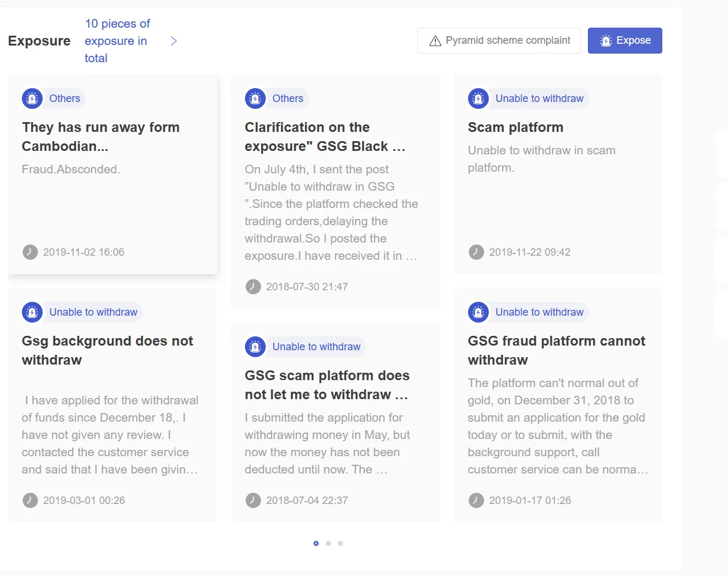This screenshot has width=728, height=576.
Task: Select 'Unable to withdraw' tag on Gsg background card
Action: (93, 312)
